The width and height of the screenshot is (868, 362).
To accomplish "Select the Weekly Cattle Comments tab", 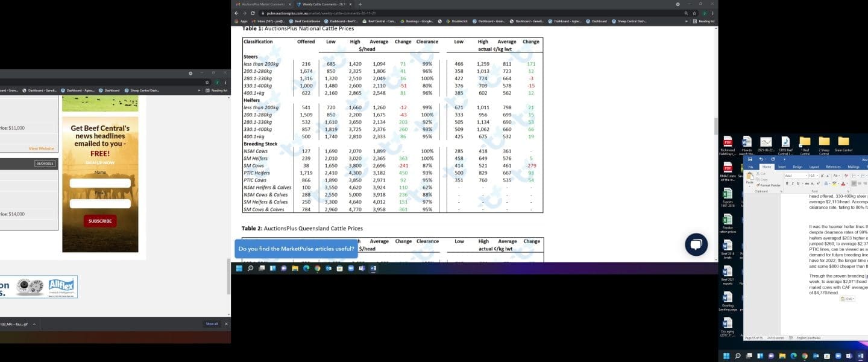I will 324,4.
